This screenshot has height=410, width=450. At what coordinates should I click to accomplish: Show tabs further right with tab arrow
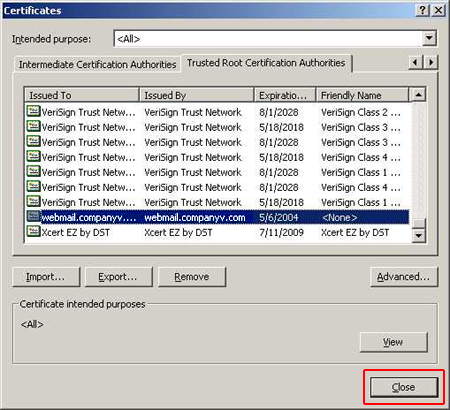click(431, 62)
